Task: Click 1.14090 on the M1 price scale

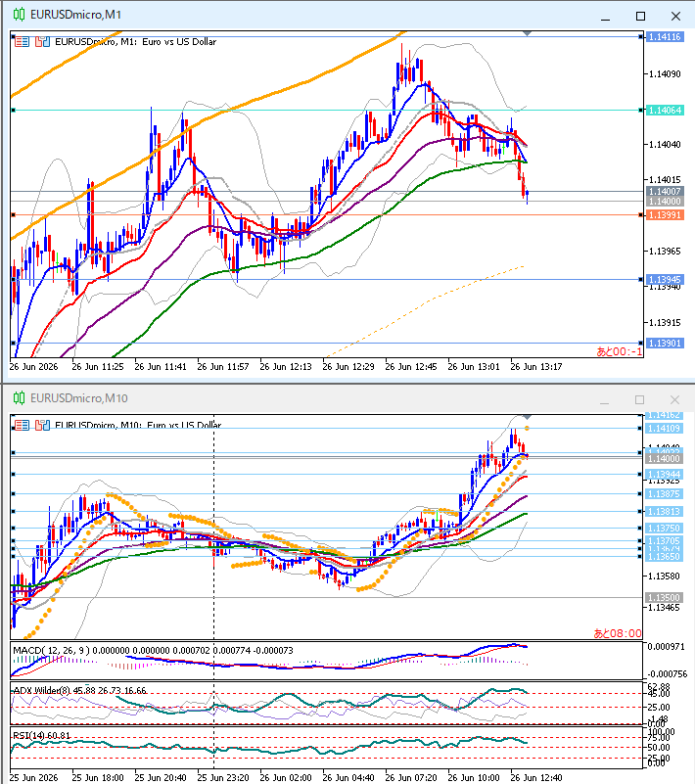Action: (665, 74)
